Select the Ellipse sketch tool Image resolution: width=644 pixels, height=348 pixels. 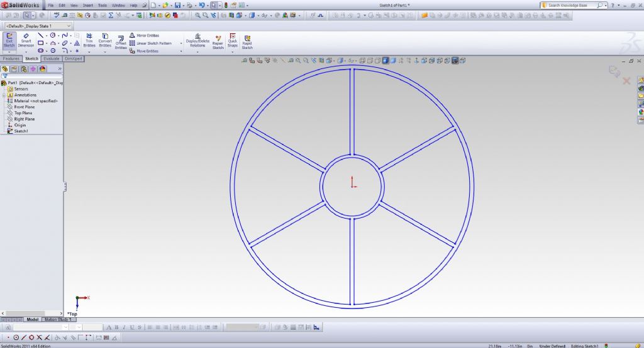click(x=65, y=43)
